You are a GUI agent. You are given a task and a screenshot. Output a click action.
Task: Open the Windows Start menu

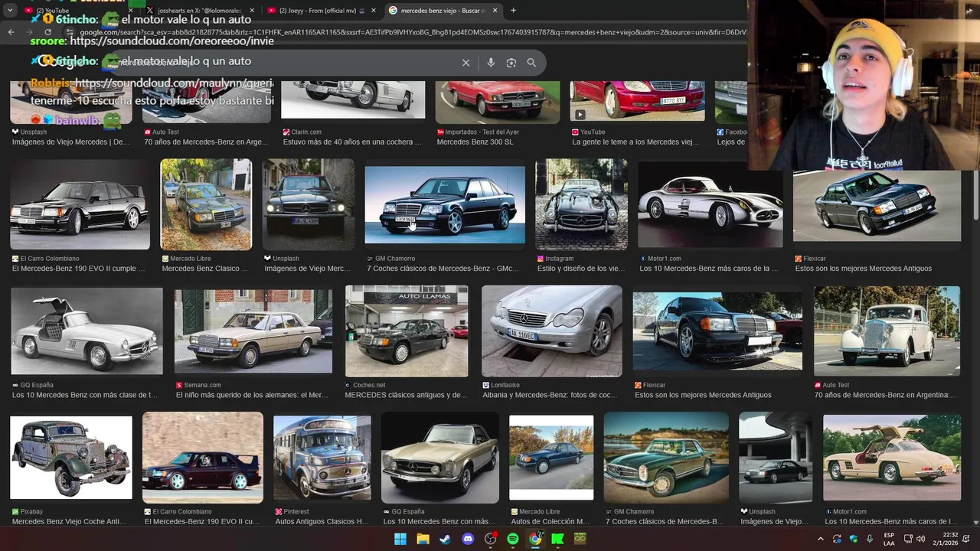pos(400,539)
